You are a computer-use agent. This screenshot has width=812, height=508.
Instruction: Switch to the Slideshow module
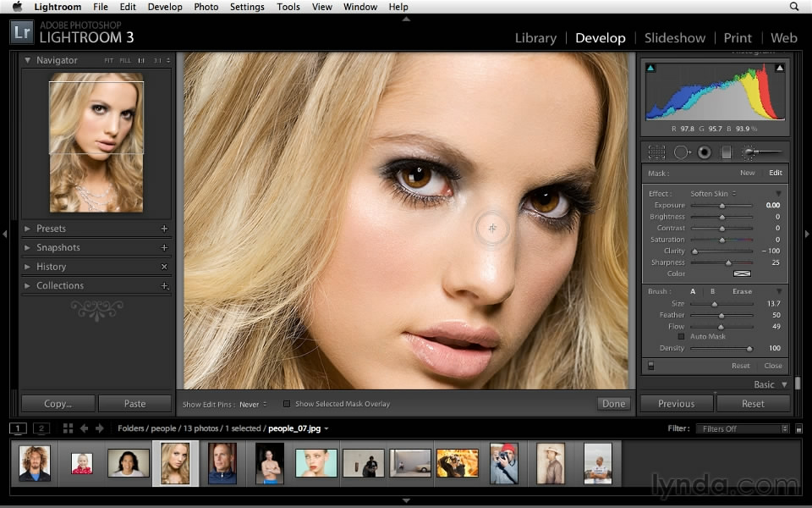tap(675, 38)
